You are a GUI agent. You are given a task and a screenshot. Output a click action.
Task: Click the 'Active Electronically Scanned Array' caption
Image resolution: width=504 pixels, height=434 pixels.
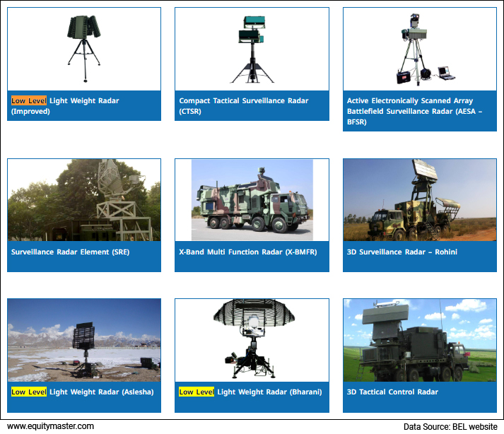pos(414,111)
